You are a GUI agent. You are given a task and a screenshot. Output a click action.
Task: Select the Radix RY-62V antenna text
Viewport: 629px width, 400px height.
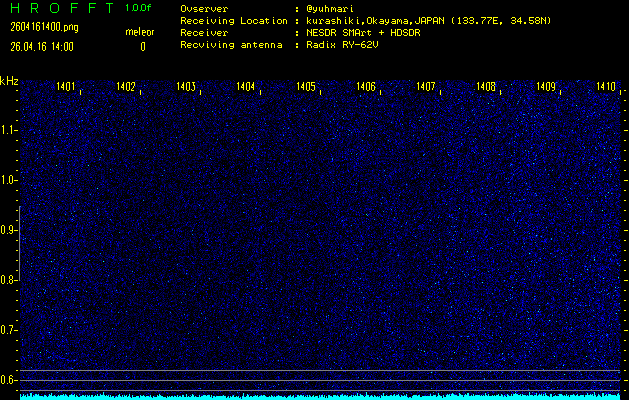(341, 45)
